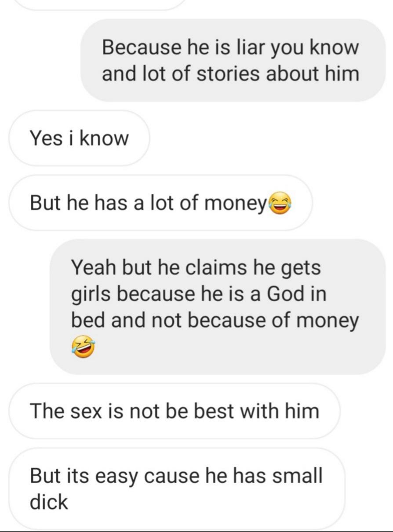Screen dimensions: 393x532
Task: Select the message ending "best with him"
Action: pyautogui.click(x=175, y=411)
